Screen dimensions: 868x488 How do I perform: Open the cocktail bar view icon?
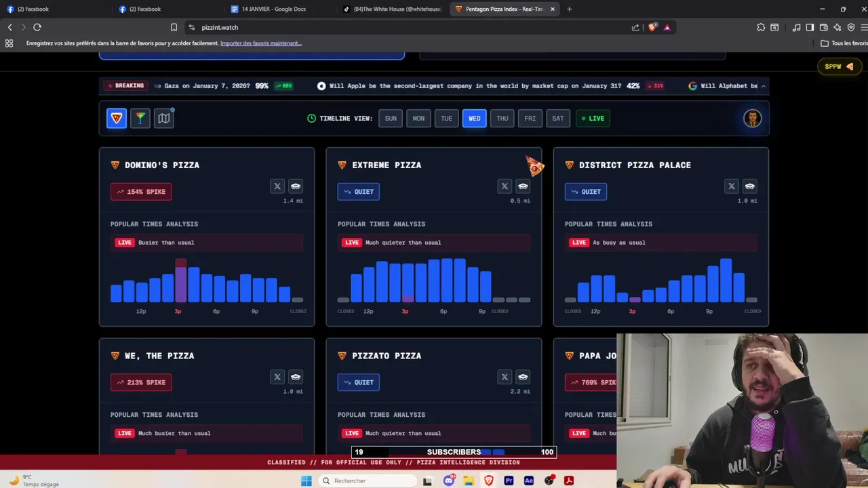[140, 118]
